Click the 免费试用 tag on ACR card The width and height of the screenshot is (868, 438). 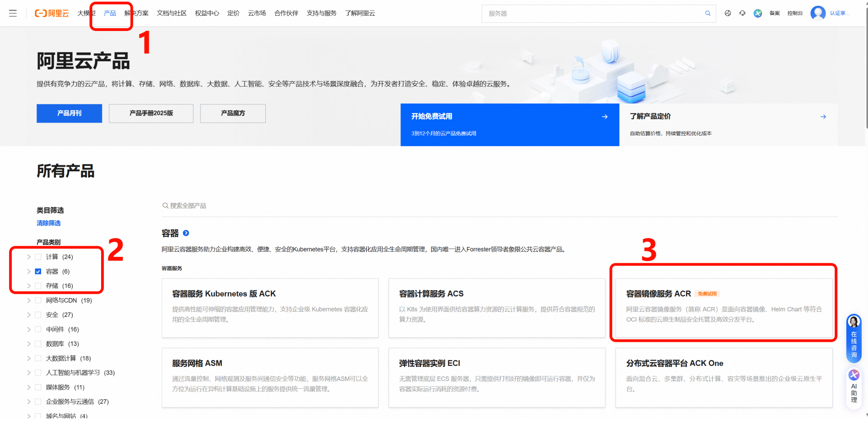(x=707, y=294)
